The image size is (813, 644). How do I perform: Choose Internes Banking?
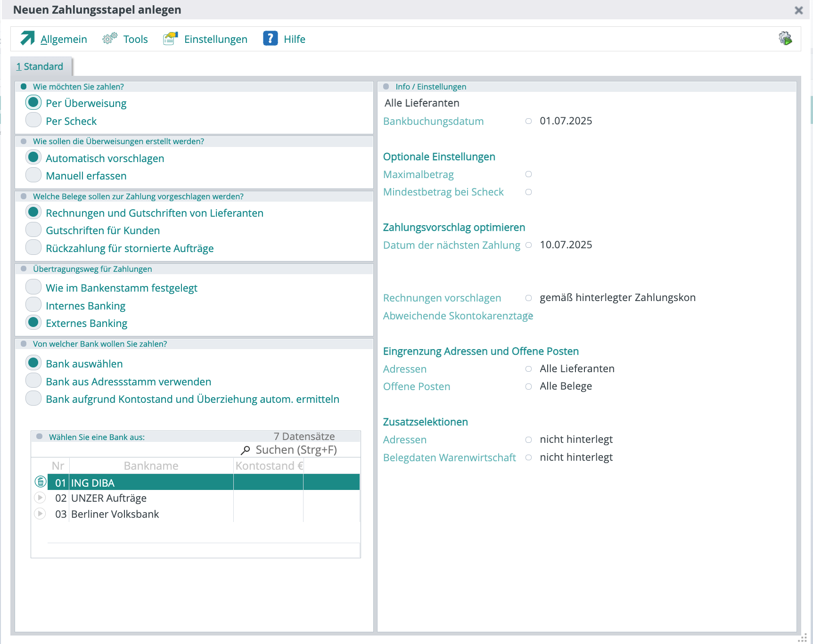coord(33,304)
